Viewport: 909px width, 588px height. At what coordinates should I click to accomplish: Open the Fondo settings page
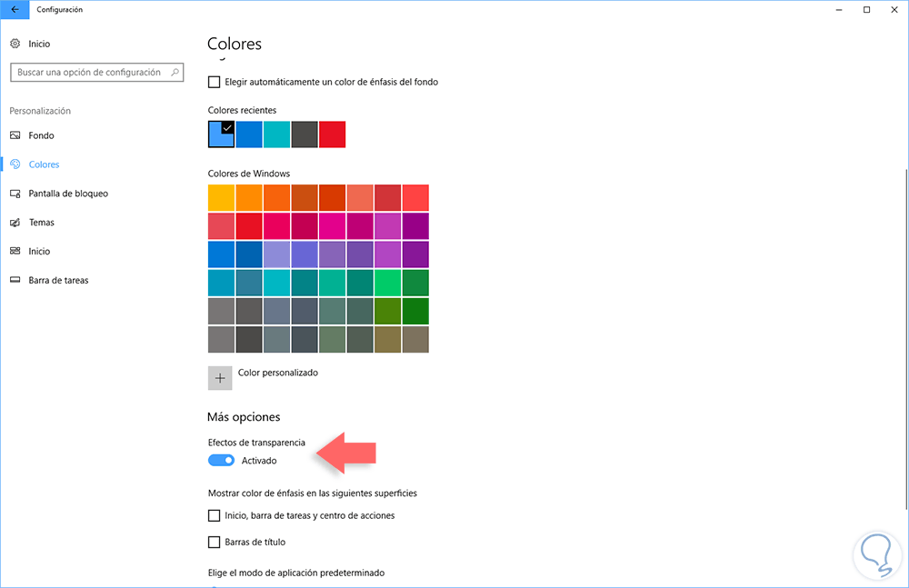click(42, 135)
